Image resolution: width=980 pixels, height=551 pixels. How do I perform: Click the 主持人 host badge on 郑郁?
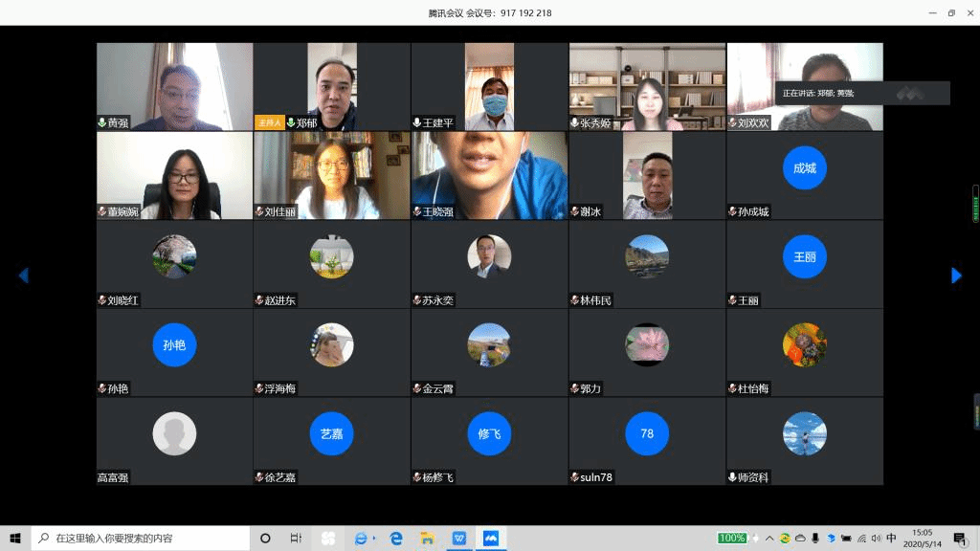click(x=269, y=122)
